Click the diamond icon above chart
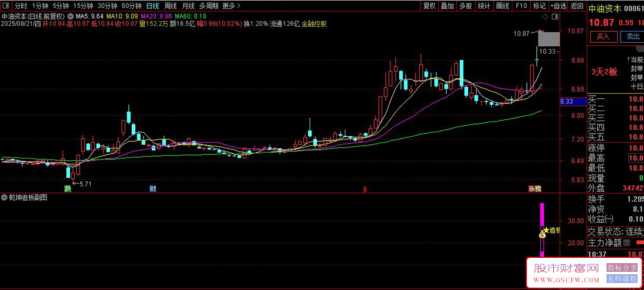The image size is (644, 290). (545, 17)
